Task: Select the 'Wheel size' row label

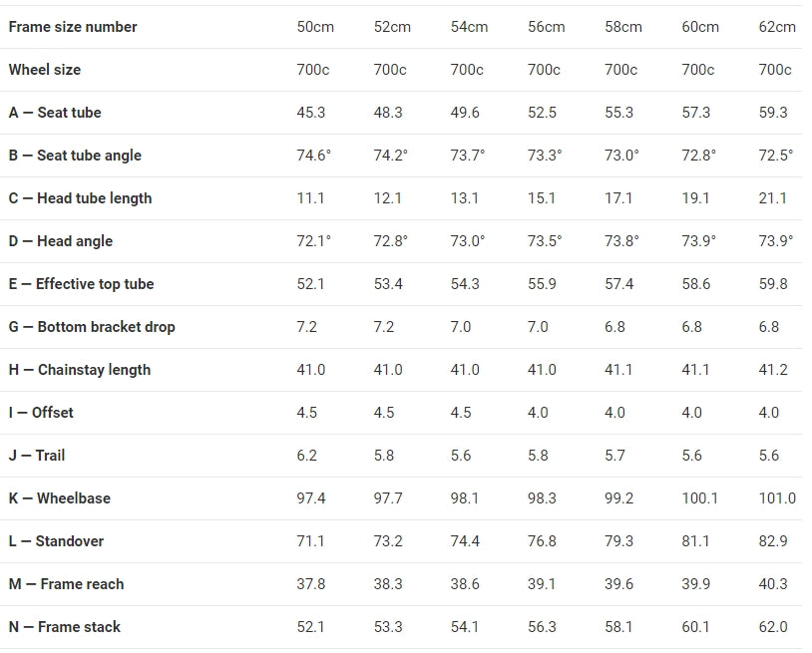Action: tap(45, 70)
